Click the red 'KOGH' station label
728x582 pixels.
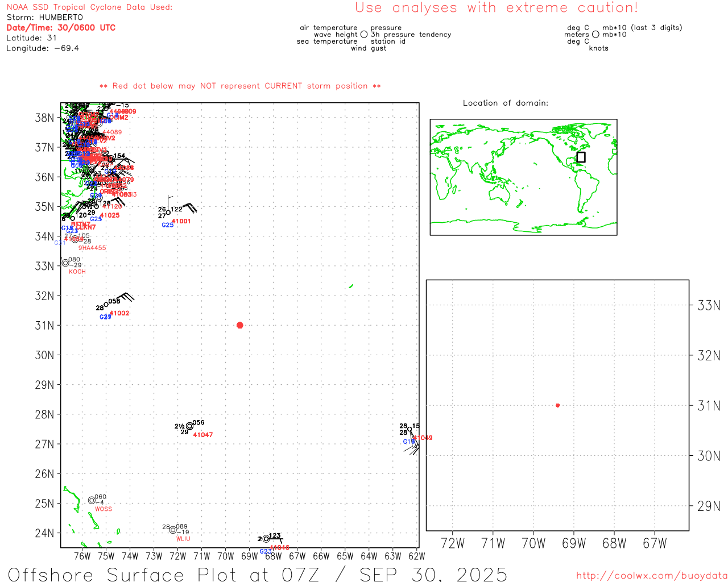pyautogui.click(x=77, y=272)
